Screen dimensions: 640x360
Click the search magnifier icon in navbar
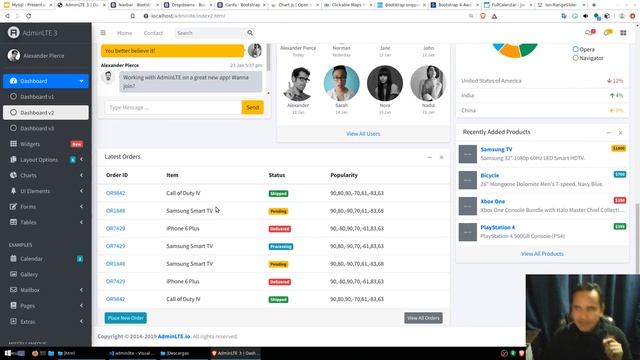click(x=250, y=33)
